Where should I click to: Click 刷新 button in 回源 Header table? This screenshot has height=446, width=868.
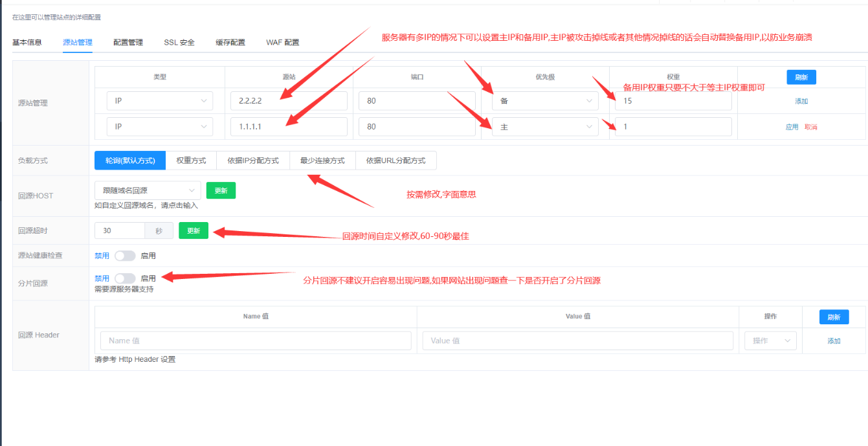tap(834, 317)
